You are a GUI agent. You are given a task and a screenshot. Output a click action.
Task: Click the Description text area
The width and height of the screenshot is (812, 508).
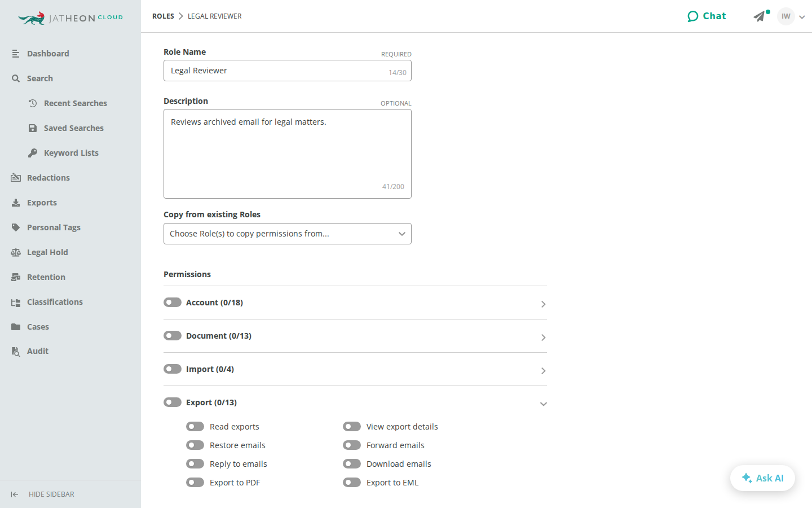(x=288, y=154)
